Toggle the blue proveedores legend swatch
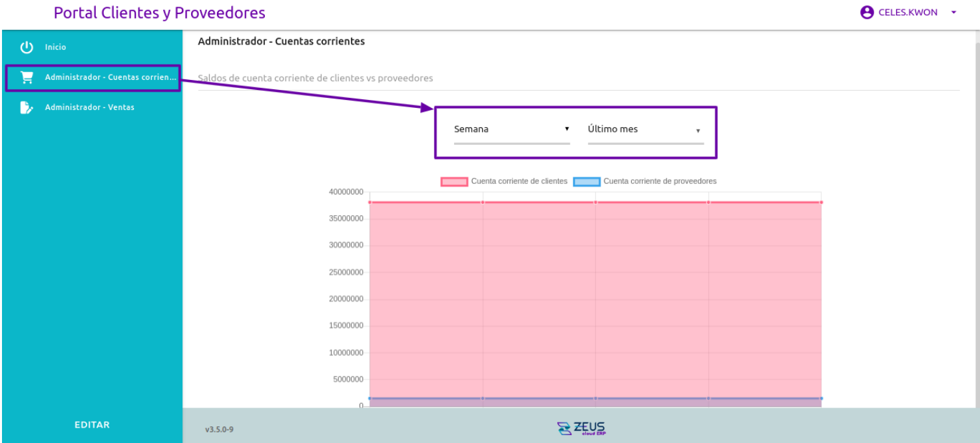The width and height of the screenshot is (980, 443). pos(587,181)
